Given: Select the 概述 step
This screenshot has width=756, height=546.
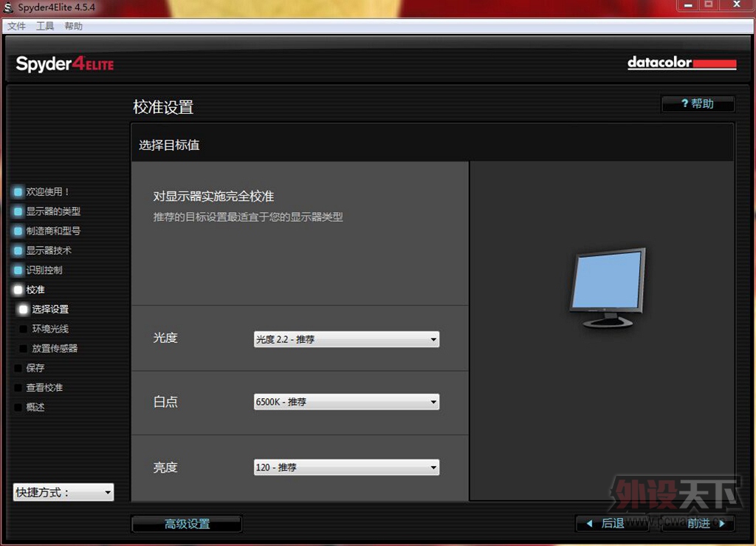Looking at the screenshot, I should click(35, 407).
